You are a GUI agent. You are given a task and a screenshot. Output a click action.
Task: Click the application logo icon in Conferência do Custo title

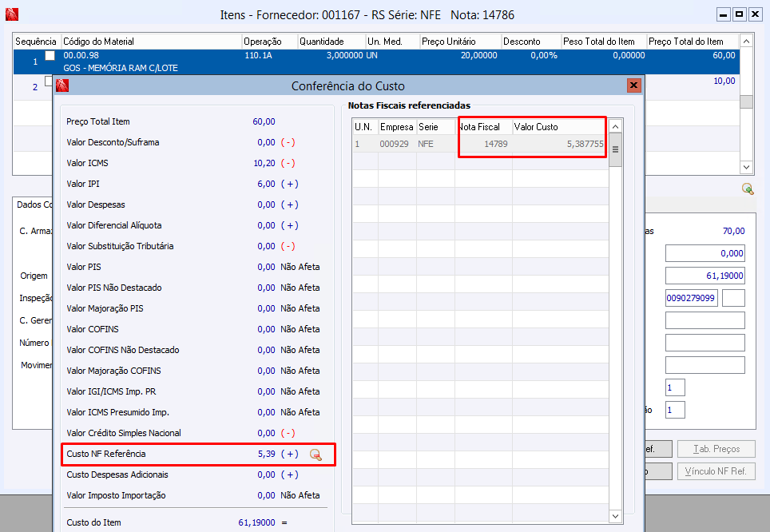pyautogui.click(x=62, y=86)
